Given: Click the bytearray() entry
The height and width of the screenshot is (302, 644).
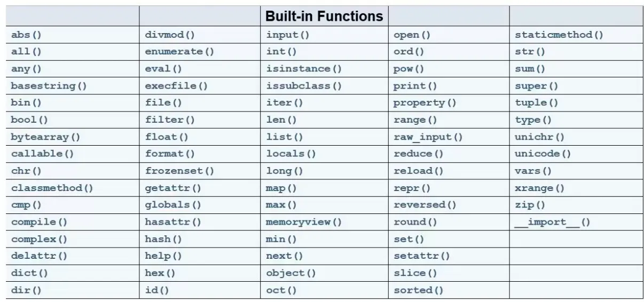Looking at the screenshot, I should coord(46,137).
